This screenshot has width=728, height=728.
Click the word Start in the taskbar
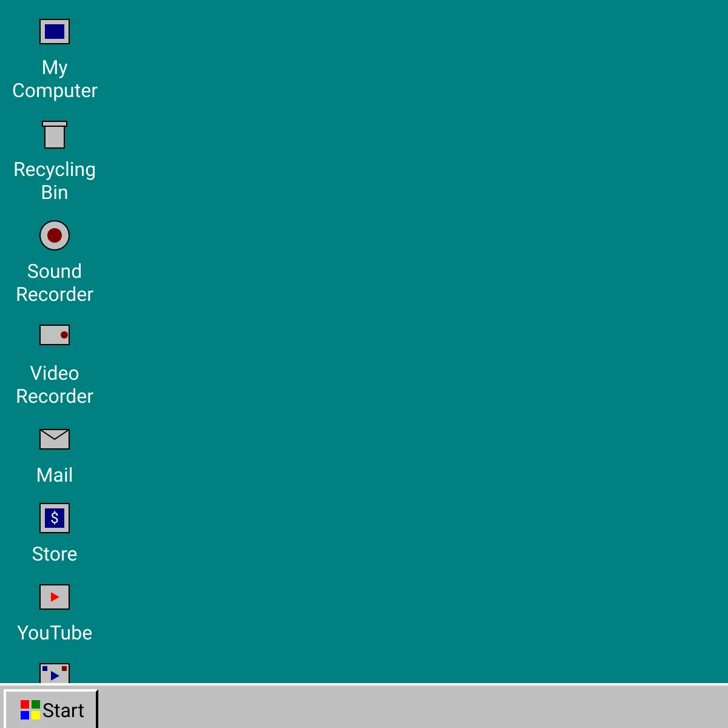63,710
